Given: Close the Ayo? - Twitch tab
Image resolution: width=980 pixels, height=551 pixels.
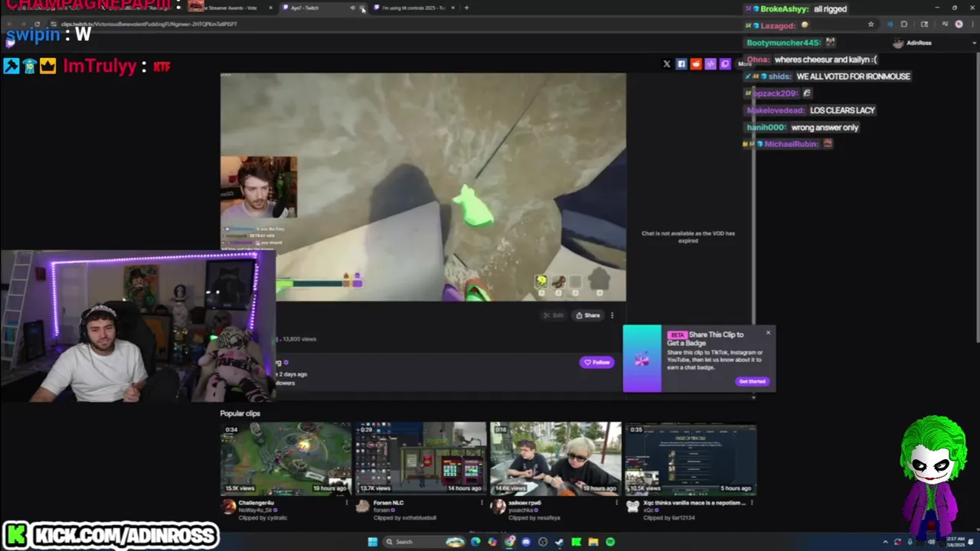Looking at the screenshot, I should coord(362,8).
